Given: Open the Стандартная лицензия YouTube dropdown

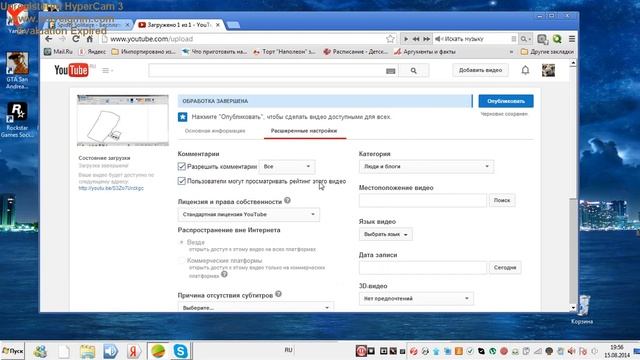Looking at the screenshot, I should (x=249, y=214).
